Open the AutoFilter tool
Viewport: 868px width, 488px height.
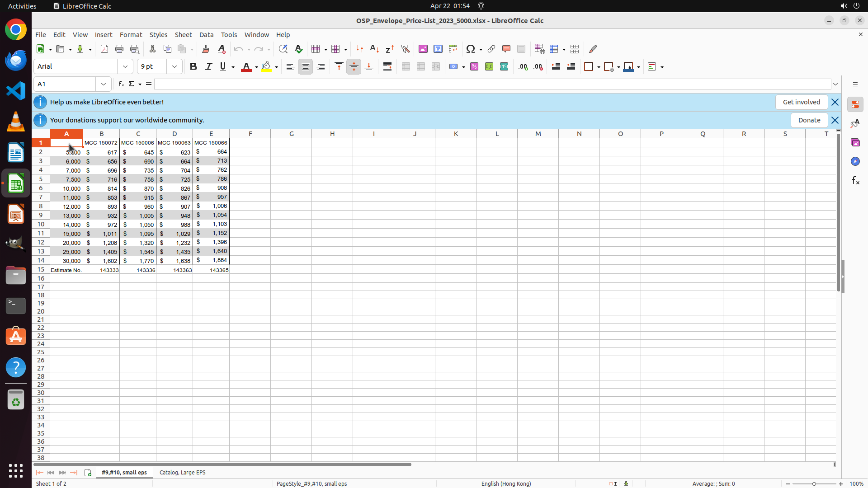point(405,49)
